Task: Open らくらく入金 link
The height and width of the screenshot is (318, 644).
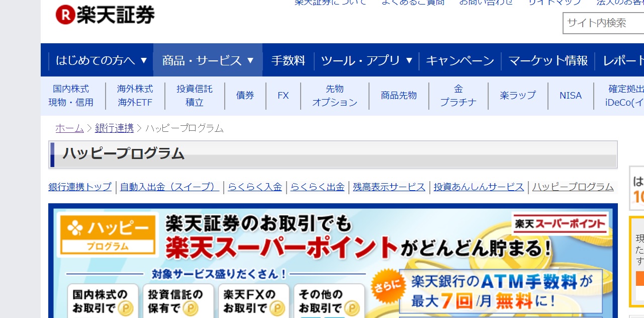Action: click(255, 187)
